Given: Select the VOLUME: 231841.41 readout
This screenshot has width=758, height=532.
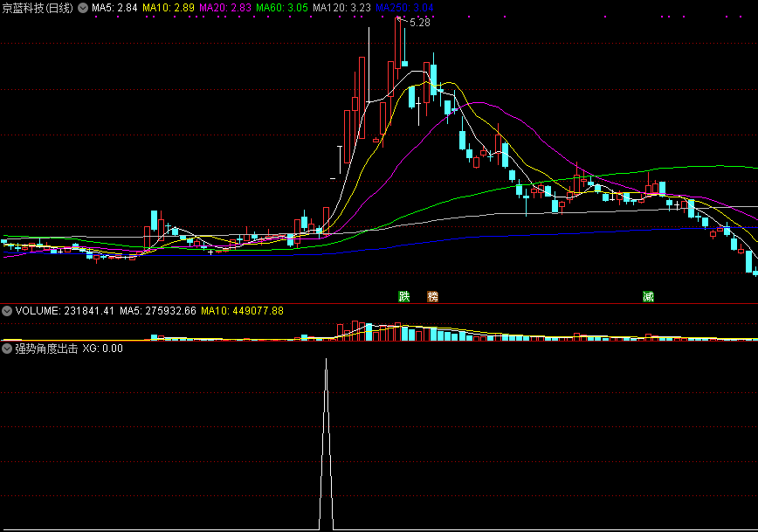Looking at the screenshot, I should click(x=65, y=310).
